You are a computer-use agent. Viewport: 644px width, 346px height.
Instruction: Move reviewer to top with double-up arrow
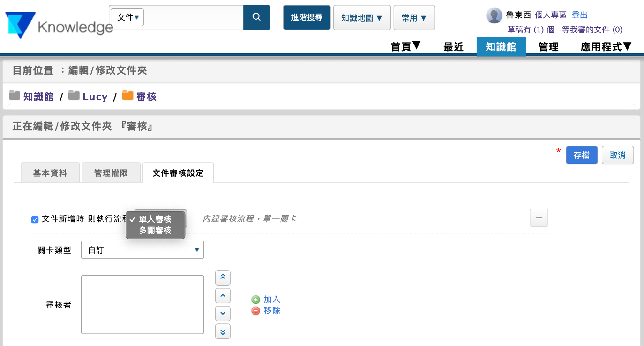tap(223, 278)
